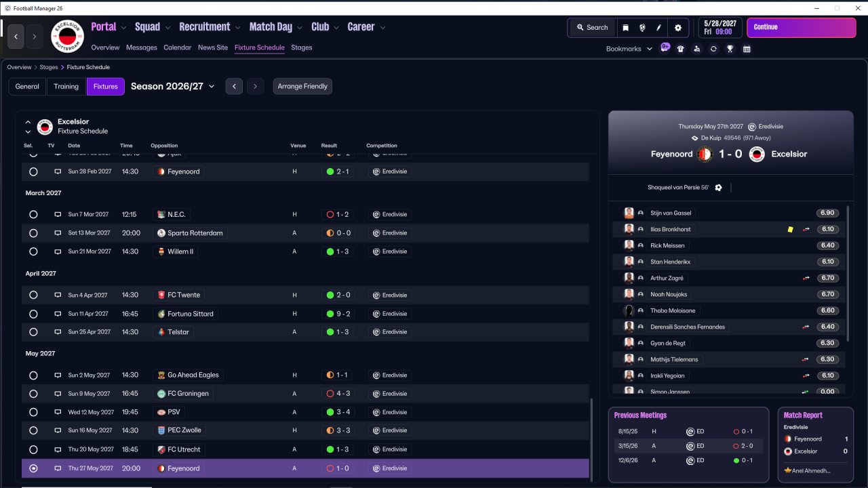Click the date and time display 5/28/2027
868x488 pixels.
719,27
